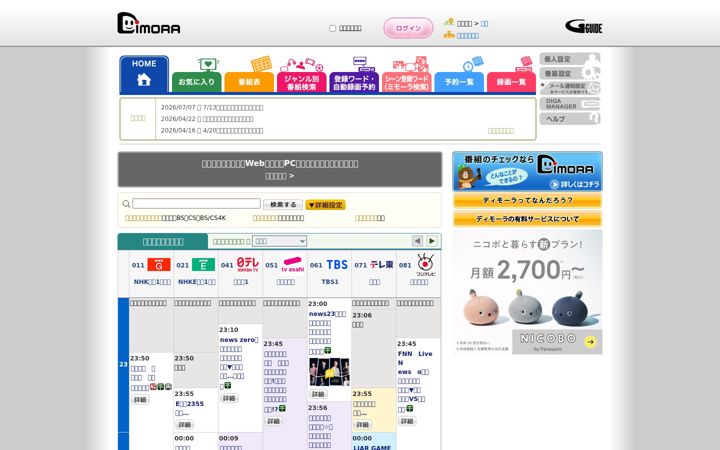
Task: Click 詳細 button for news23
Action: 318,394
